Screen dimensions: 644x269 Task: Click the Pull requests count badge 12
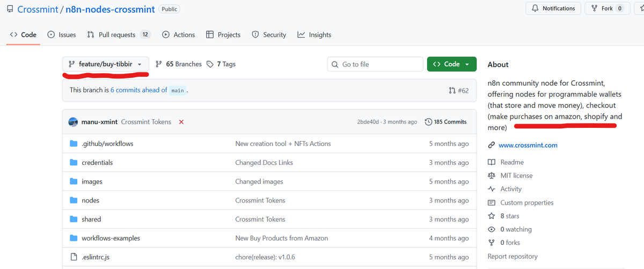pos(145,34)
